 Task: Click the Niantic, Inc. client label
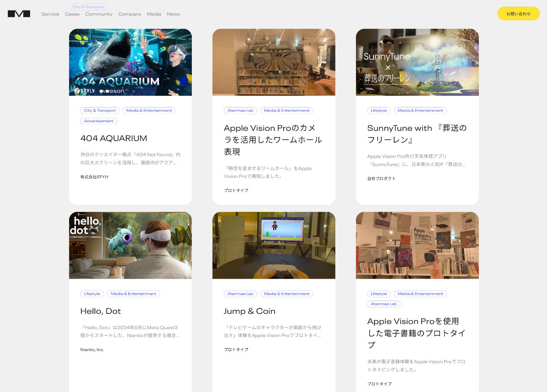pyautogui.click(x=92, y=350)
